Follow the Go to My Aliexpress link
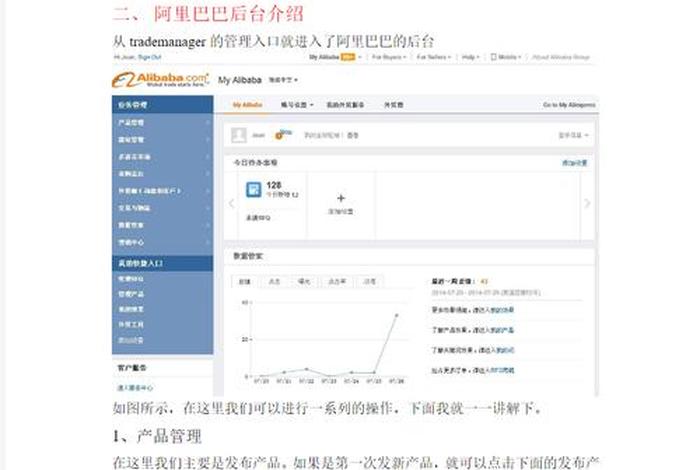Image resolution: width=700 pixels, height=470 pixels. click(569, 105)
